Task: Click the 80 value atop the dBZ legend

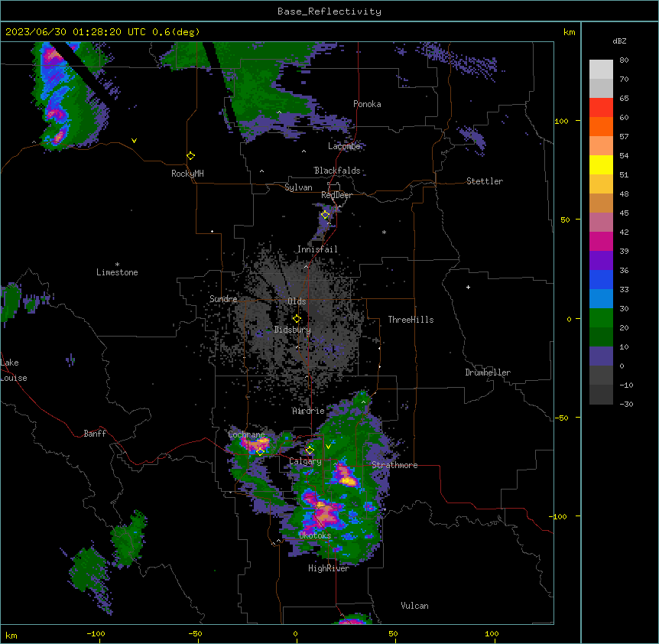Action: [624, 60]
